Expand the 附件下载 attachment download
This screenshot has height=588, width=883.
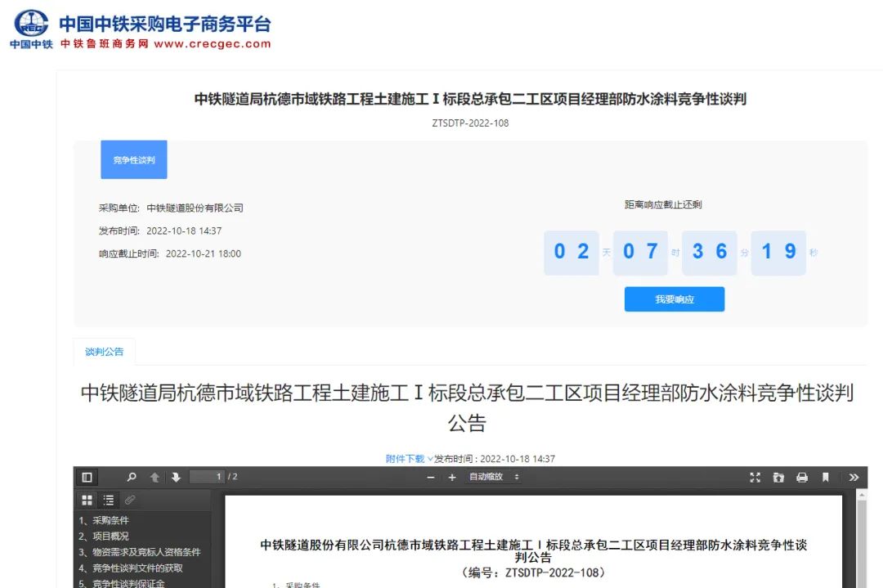(409, 459)
